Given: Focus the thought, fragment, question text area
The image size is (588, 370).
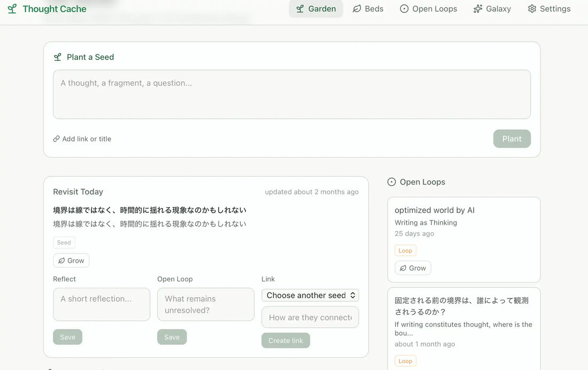Looking at the screenshot, I should pyautogui.click(x=292, y=95).
